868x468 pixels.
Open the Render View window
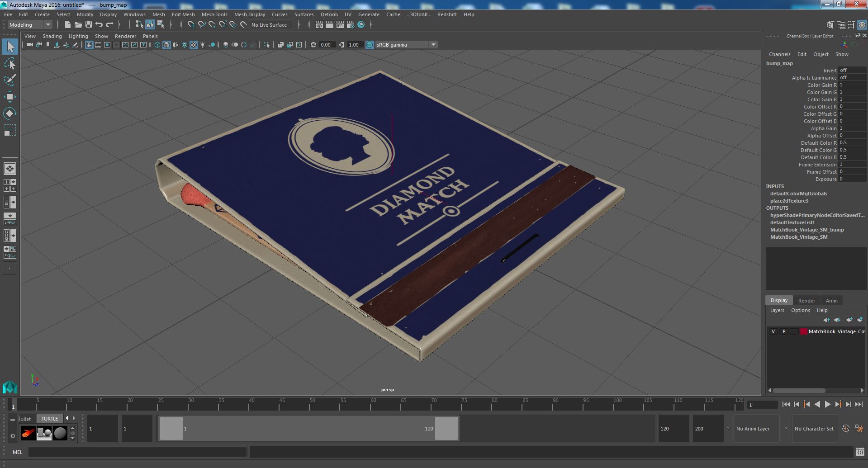tap(319, 25)
